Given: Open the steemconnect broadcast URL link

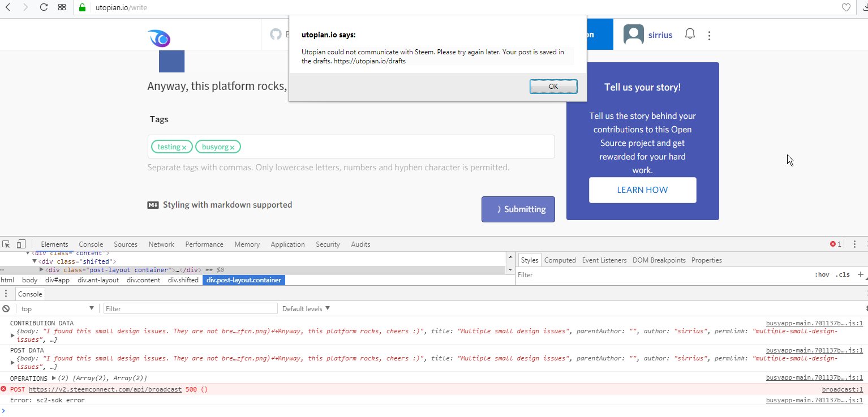Looking at the screenshot, I should (x=105, y=389).
